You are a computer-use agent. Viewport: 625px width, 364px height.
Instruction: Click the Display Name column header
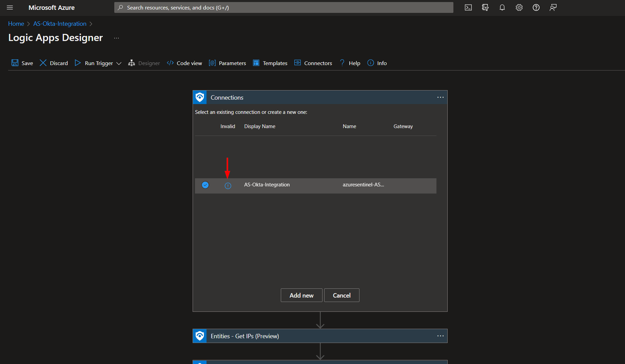259,126
